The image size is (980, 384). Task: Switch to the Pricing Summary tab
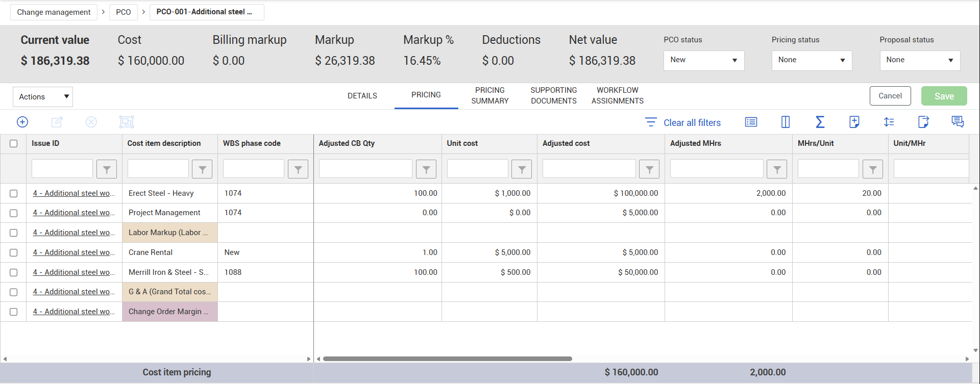coord(489,95)
